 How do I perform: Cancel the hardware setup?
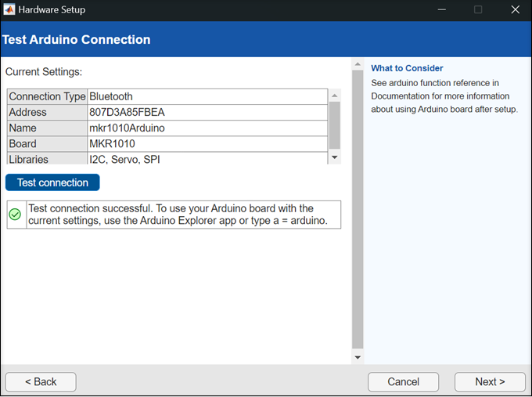404,382
